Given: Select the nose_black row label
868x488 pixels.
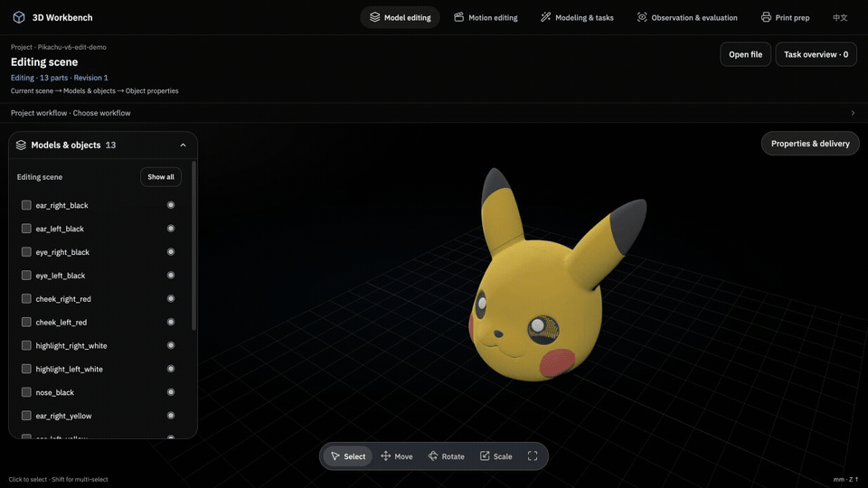Looking at the screenshot, I should point(55,392).
